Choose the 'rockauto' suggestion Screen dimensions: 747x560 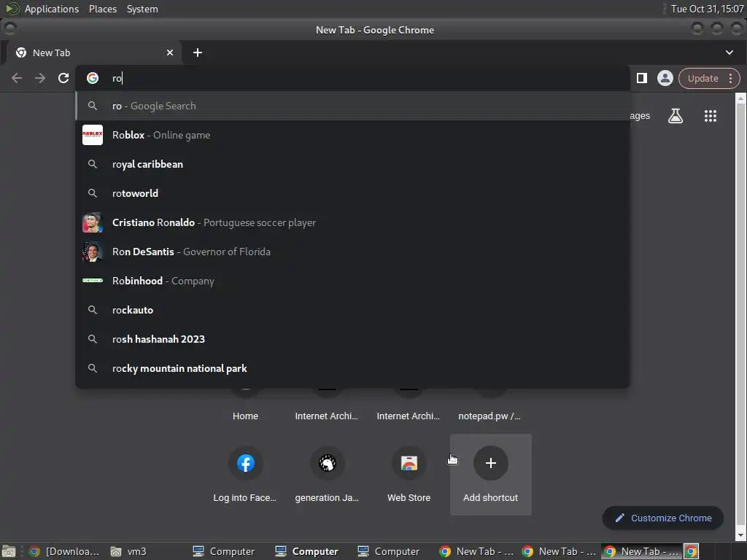point(352,309)
